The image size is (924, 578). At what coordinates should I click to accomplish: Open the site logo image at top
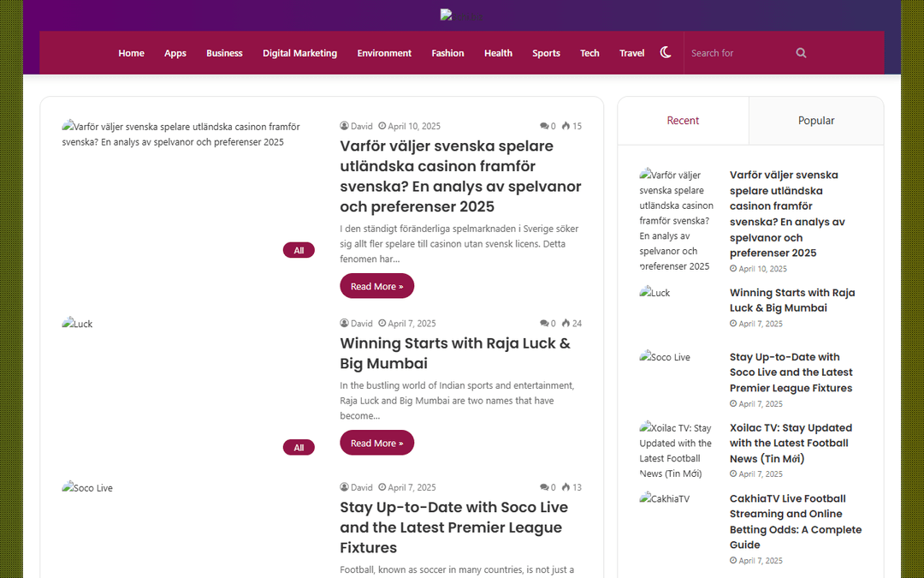[462, 16]
